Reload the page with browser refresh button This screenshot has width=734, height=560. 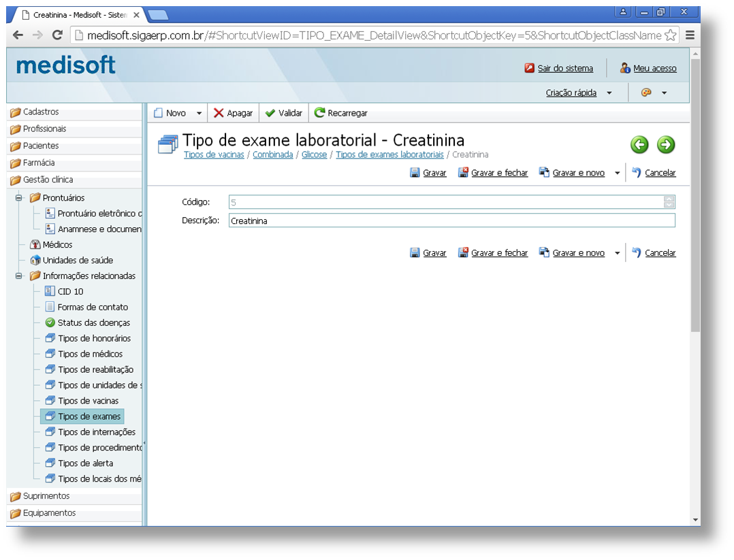[x=57, y=35]
